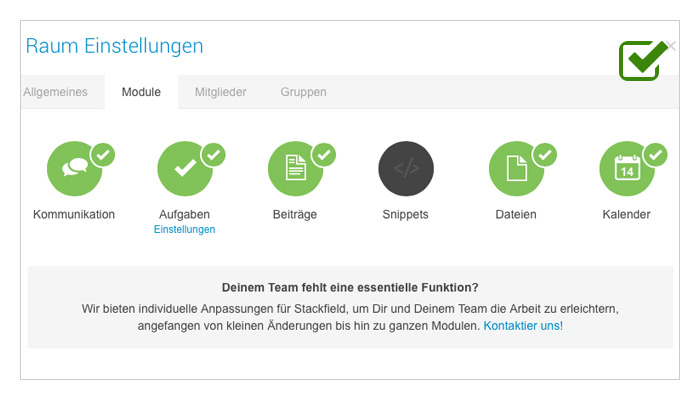Click the Beiträge document module icon
This screenshot has width=700, height=400.
tap(295, 169)
